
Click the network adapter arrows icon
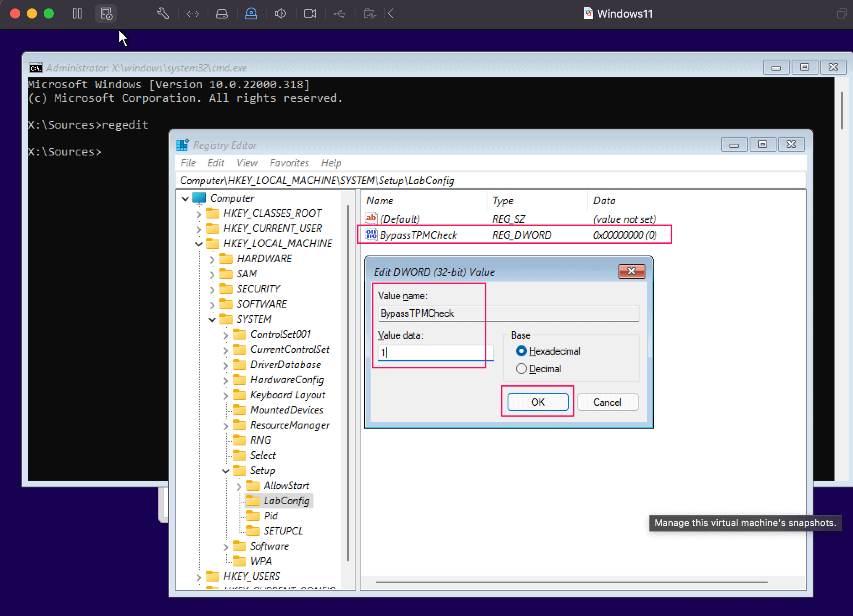(193, 14)
